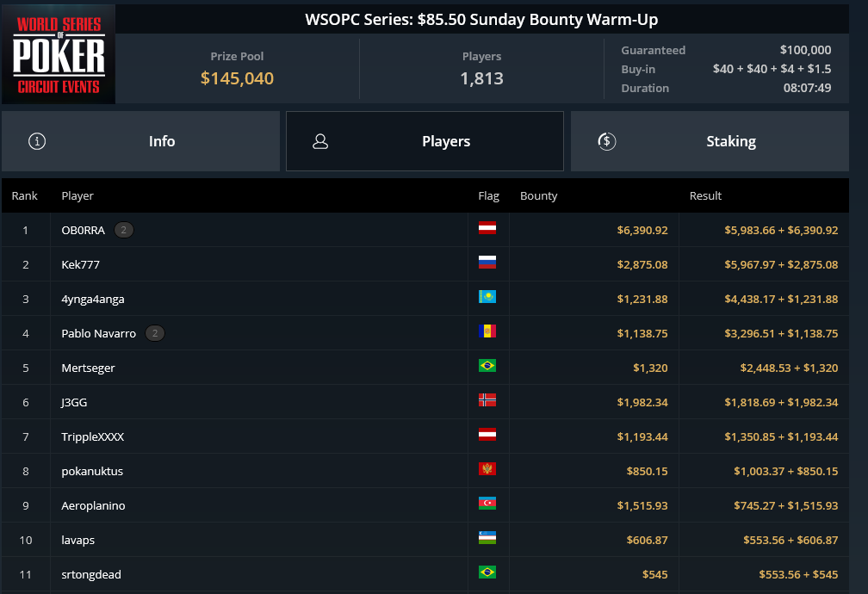Click the dollar coin Staking icon
868x594 pixels.
606,141
